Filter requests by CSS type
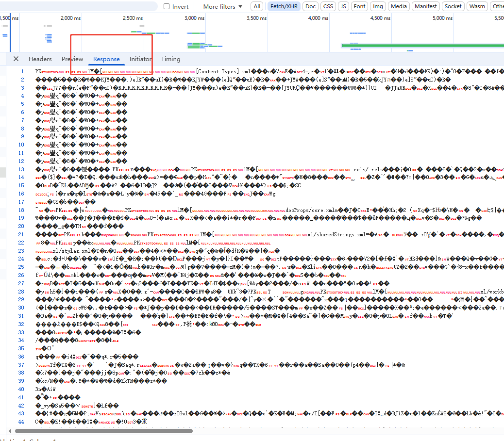This screenshot has height=441, width=504. pyautogui.click(x=328, y=6)
